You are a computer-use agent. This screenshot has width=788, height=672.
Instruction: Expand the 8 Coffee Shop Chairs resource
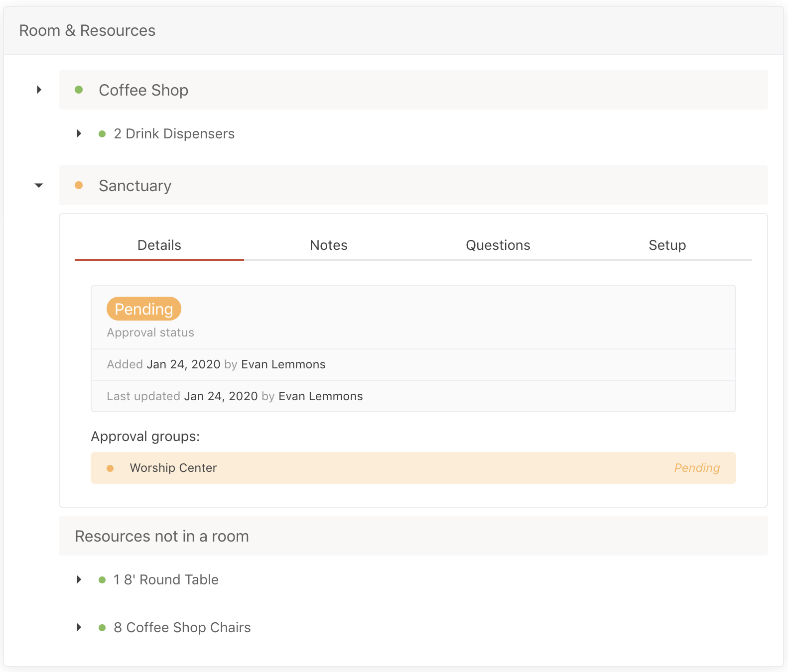pos(79,628)
